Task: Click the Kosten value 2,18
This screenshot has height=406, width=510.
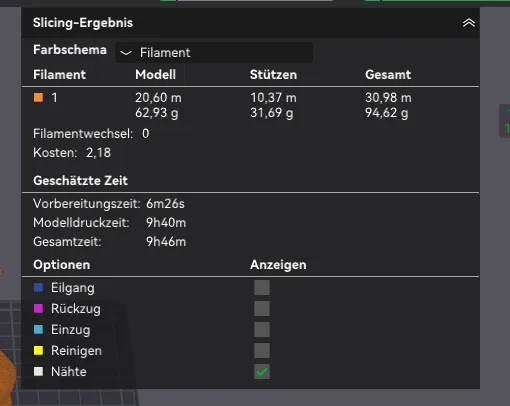Action: click(98, 153)
